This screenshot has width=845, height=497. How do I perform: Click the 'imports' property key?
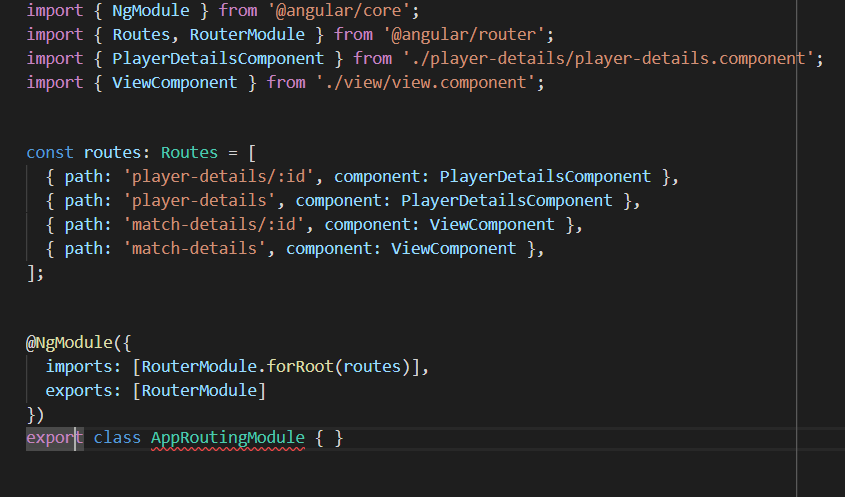(79, 367)
